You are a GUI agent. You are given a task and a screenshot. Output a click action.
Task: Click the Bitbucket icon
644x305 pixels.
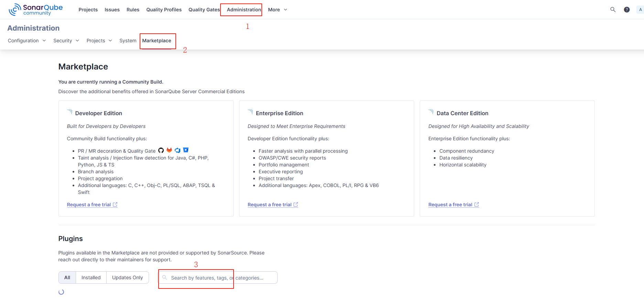[x=186, y=150]
